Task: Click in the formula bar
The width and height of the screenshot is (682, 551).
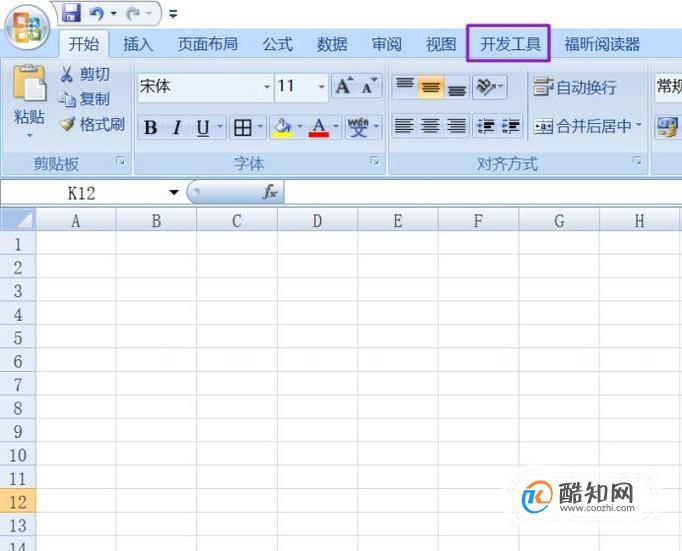Action: 483,192
